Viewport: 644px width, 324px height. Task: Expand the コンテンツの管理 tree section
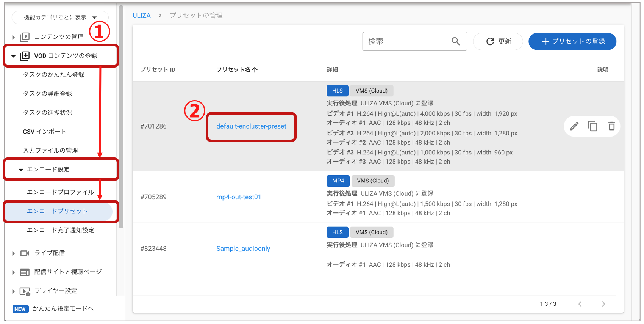pyautogui.click(x=14, y=37)
